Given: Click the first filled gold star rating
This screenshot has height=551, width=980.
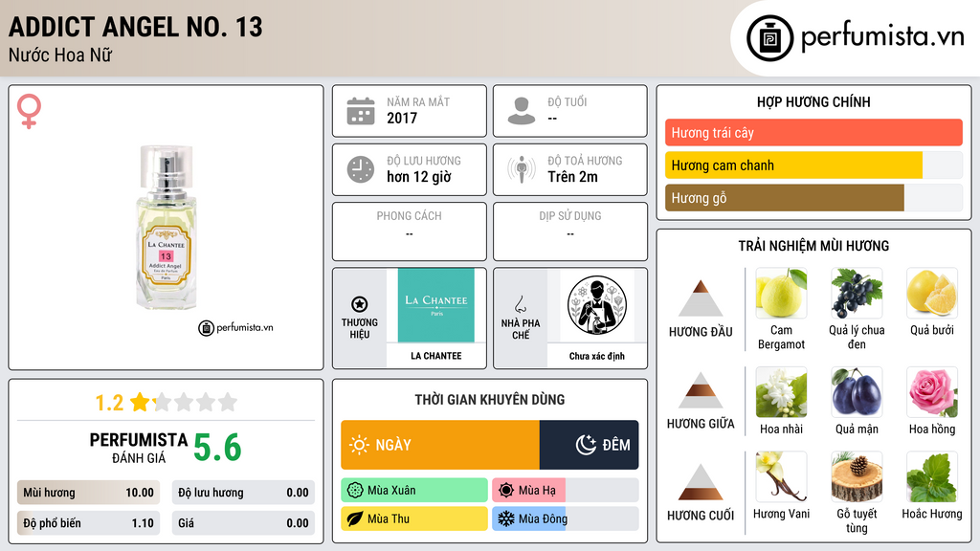Looking at the screenshot, I should coord(140,402).
